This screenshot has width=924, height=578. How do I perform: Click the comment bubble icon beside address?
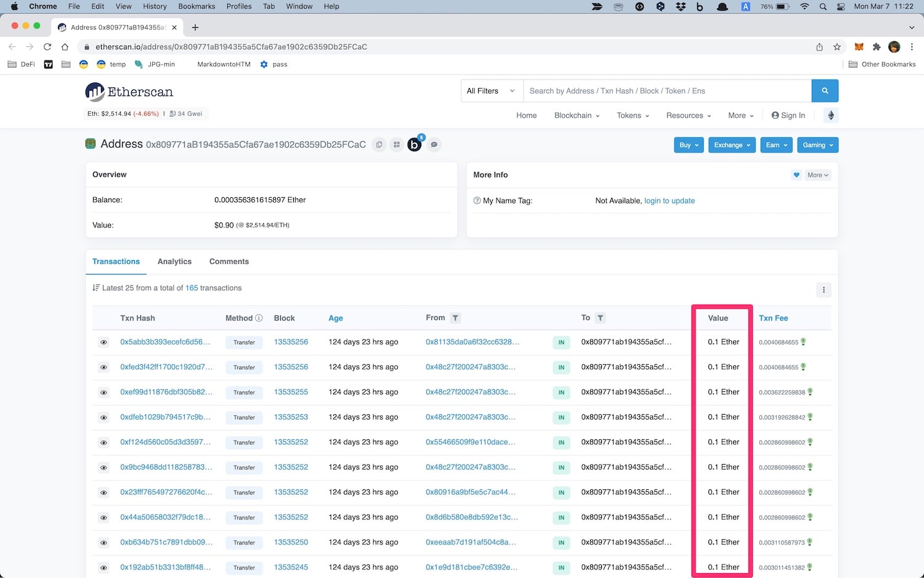click(434, 145)
